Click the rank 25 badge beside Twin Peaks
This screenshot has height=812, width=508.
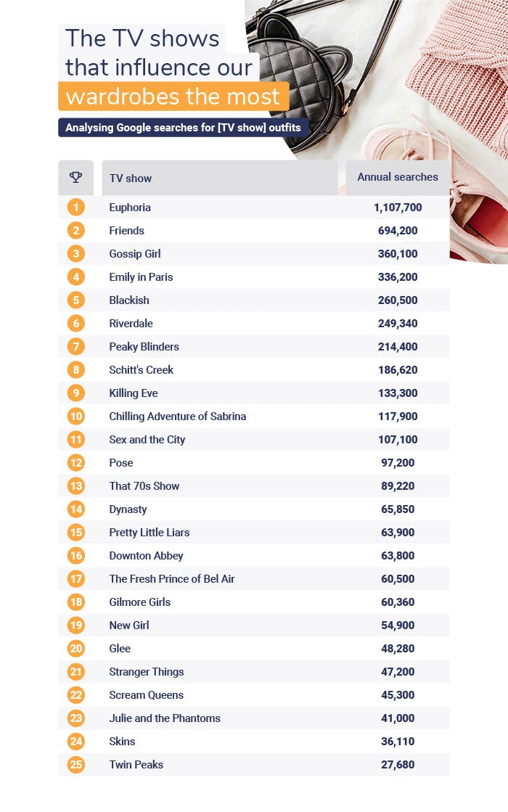[x=76, y=765]
